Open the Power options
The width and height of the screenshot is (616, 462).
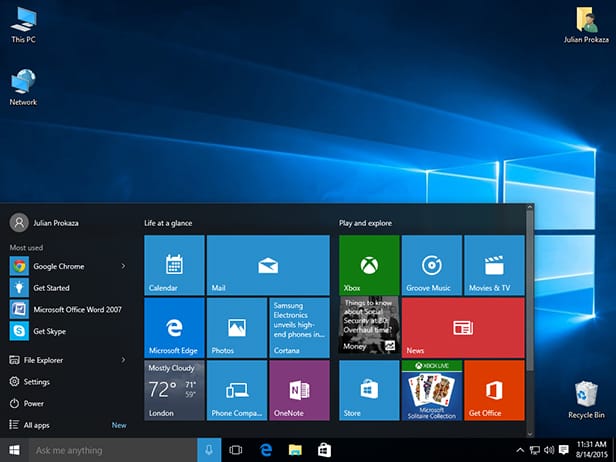pos(68,403)
